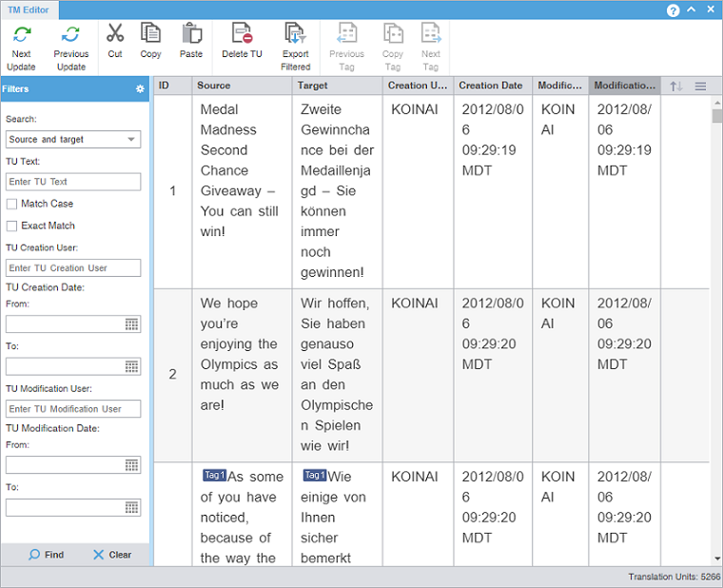Enable the Match Case checkbox
723x588 pixels.
pyautogui.click(x=12, y=204)
